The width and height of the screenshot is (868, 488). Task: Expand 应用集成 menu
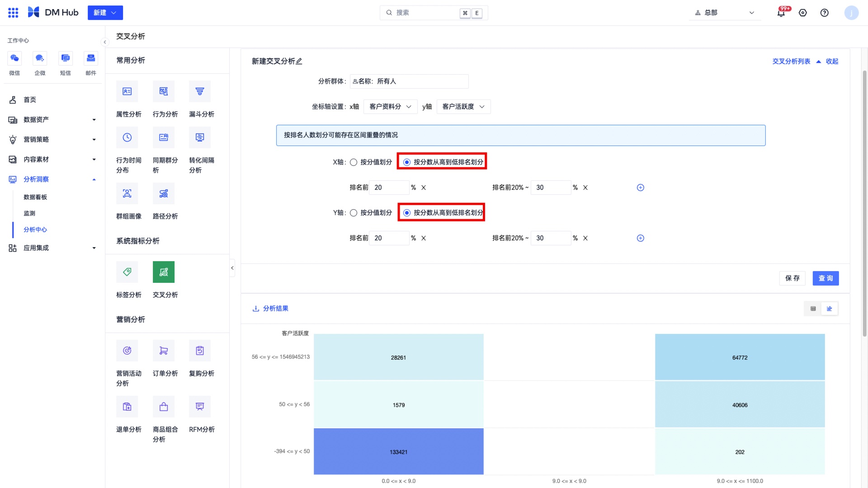52,248
